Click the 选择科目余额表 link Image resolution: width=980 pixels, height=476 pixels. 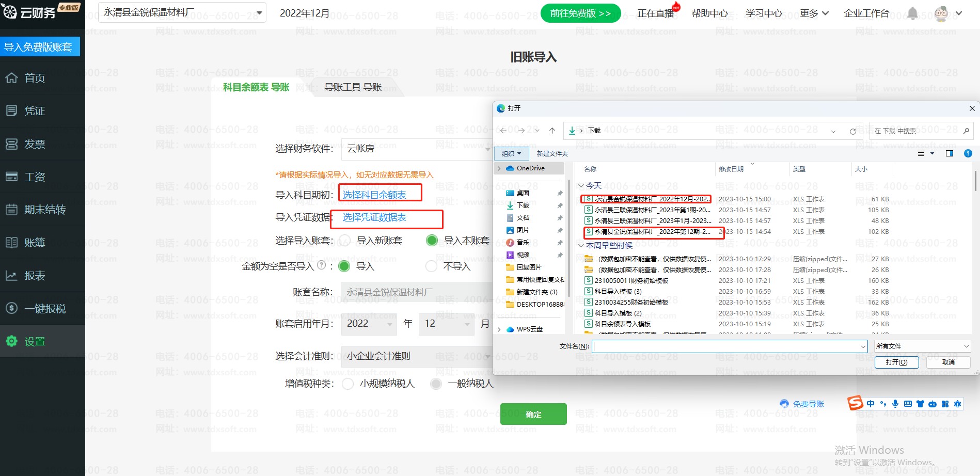374,195
